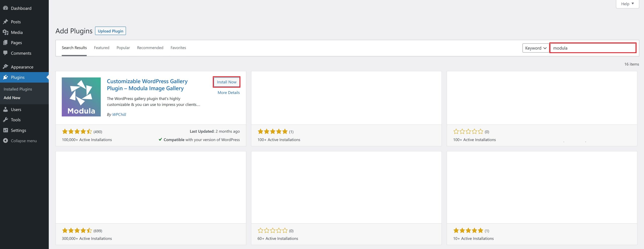Click the Users person icon

[x=6, y=110]
